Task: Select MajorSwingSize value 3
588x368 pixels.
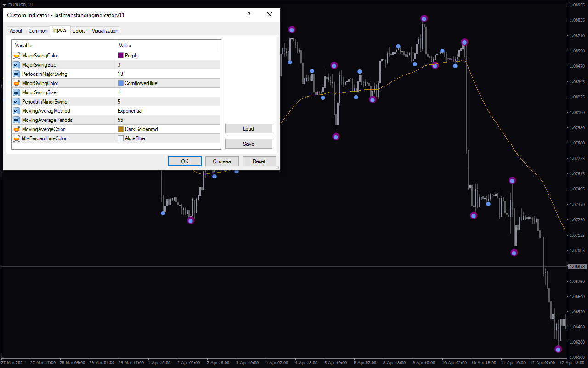Action: [x=169, y=65]
